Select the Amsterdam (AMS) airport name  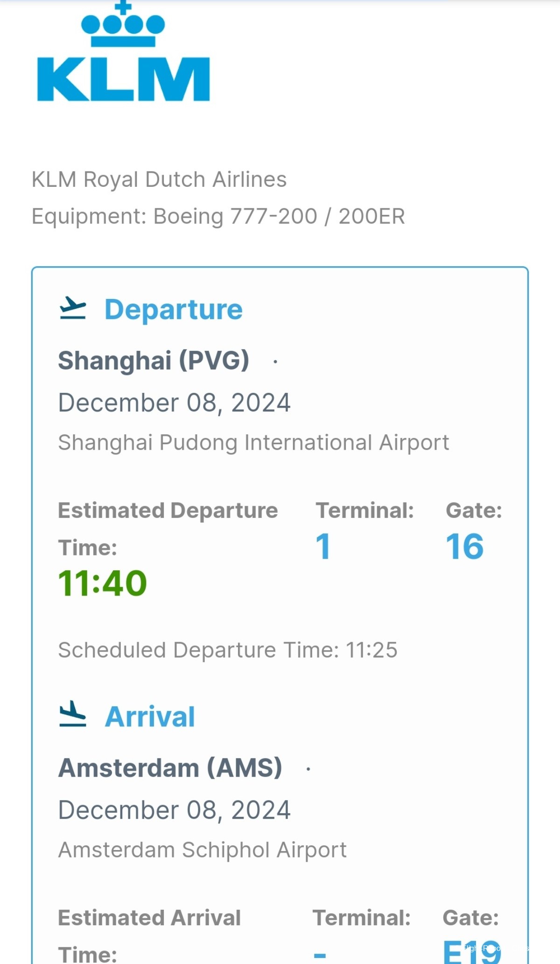point(170,768)
